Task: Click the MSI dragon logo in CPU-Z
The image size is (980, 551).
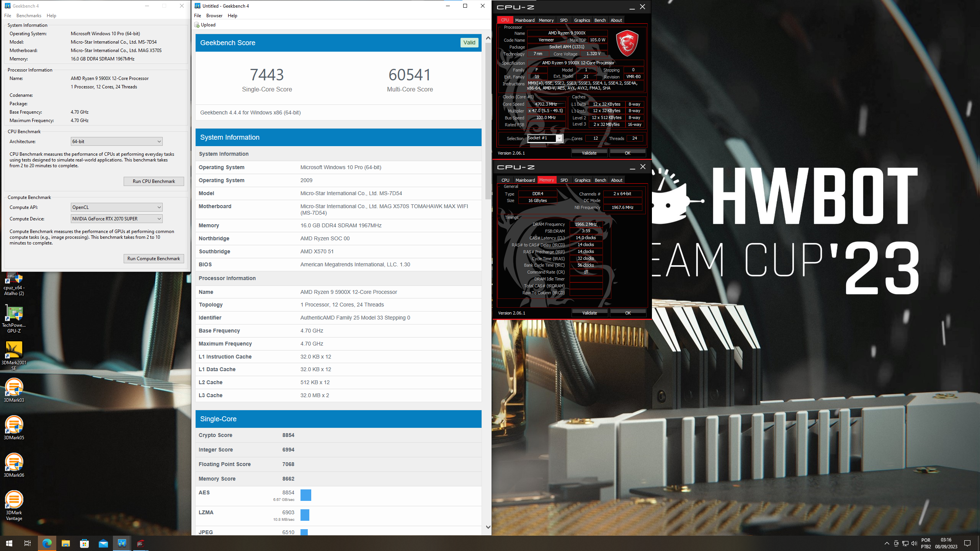Action: pyautogui.click(x=627, y=43)
